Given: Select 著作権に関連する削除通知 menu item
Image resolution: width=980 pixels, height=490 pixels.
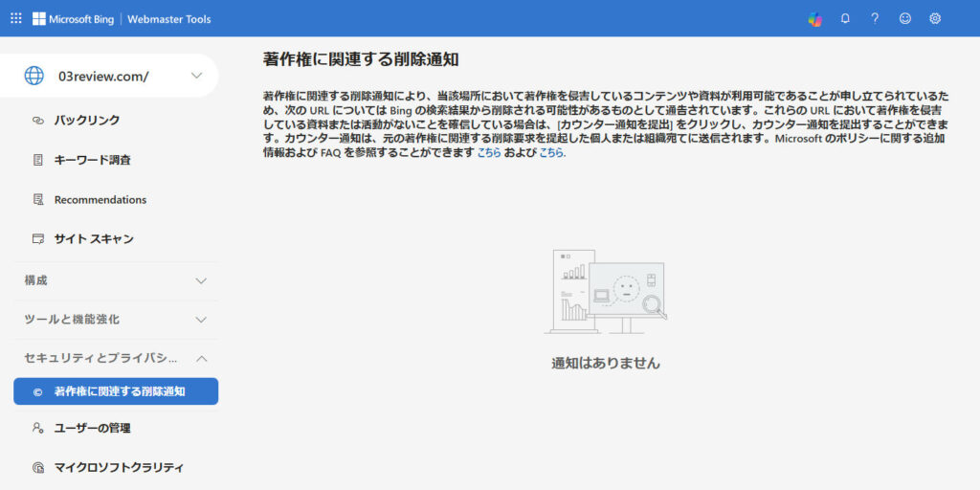Looking at the screenshot, I should 116,391.
